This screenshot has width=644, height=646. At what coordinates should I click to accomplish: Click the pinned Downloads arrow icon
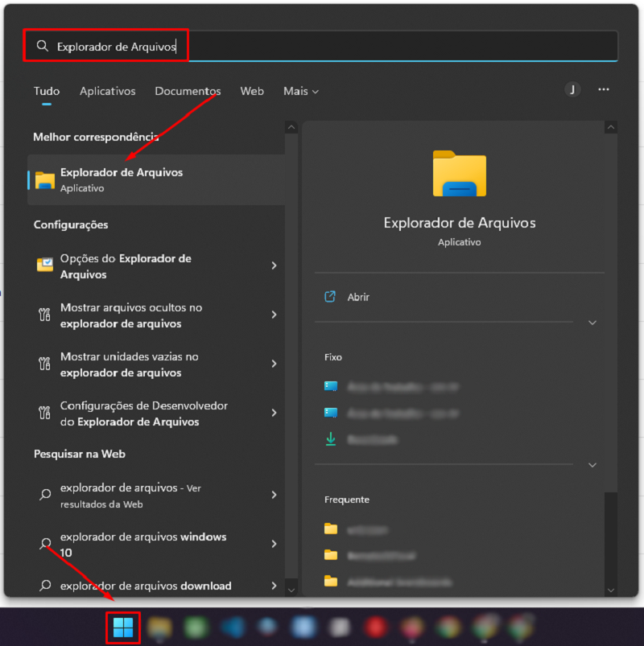(x=331, y=439)
